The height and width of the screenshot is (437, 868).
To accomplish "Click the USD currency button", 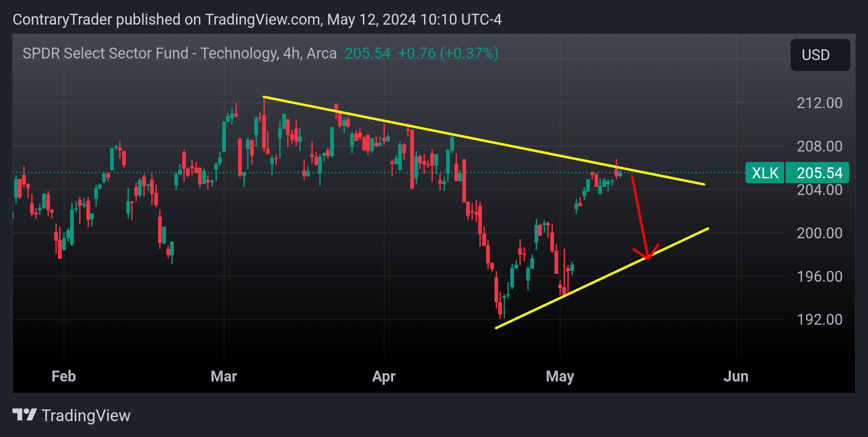I will (820, 55).
